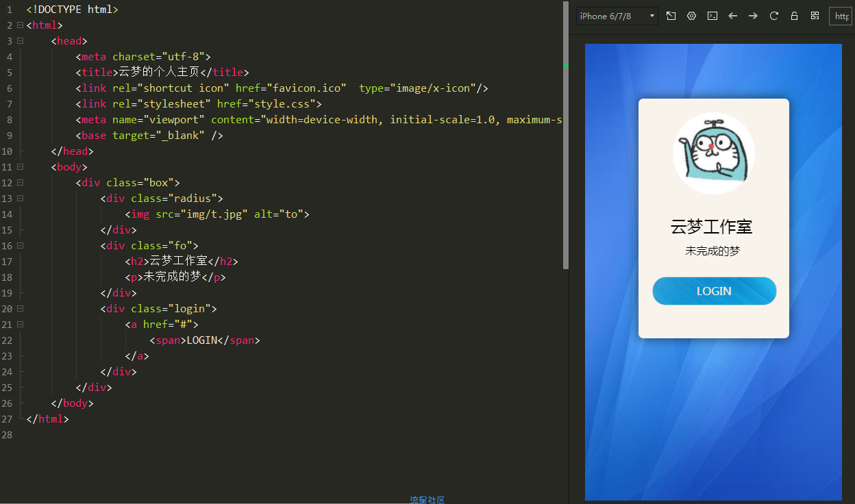
Task: Show the QR code icon in preview toolbar
Action: coord(815,16)
